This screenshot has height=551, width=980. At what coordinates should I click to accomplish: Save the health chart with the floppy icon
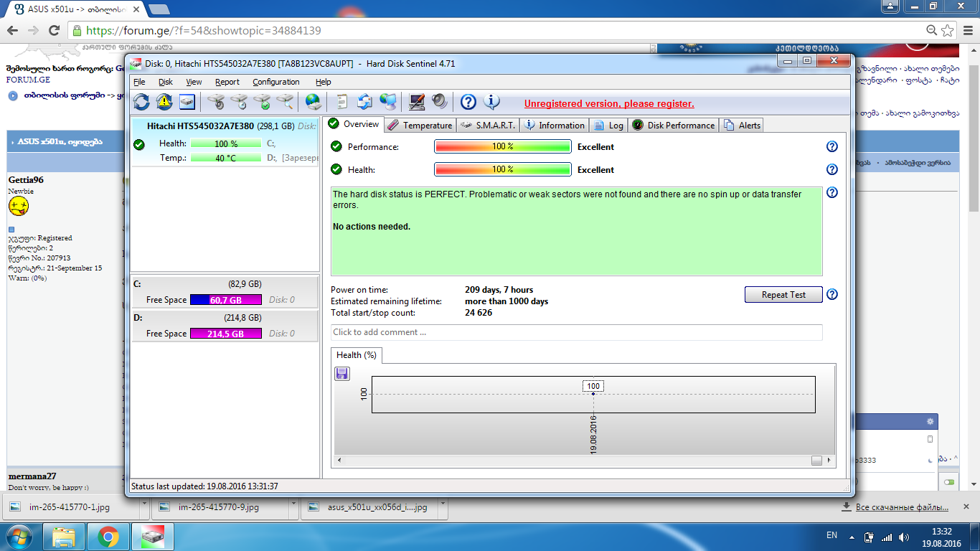point(342,373)
